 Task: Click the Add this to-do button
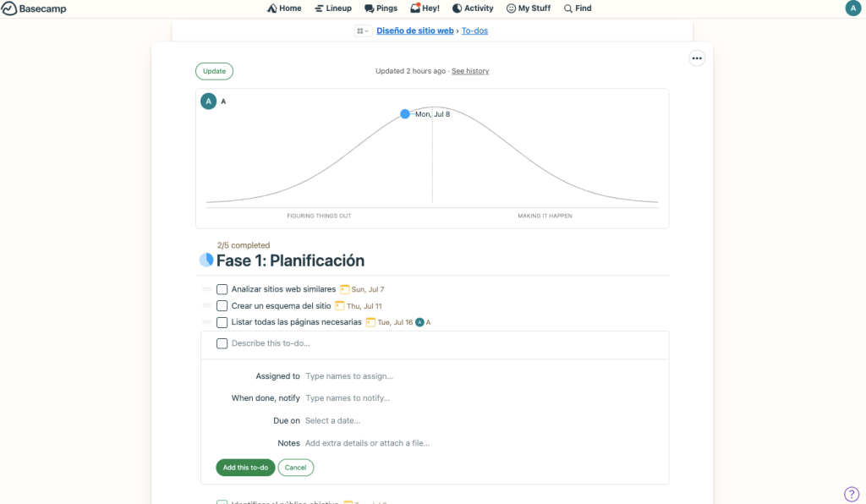click(x=245, y=468)
